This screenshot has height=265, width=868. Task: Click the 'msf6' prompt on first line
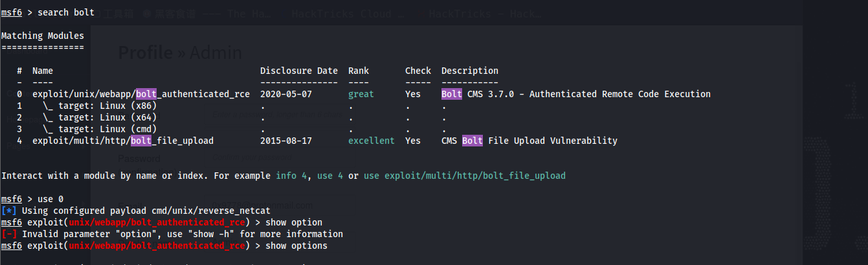(x=12, y=13)
